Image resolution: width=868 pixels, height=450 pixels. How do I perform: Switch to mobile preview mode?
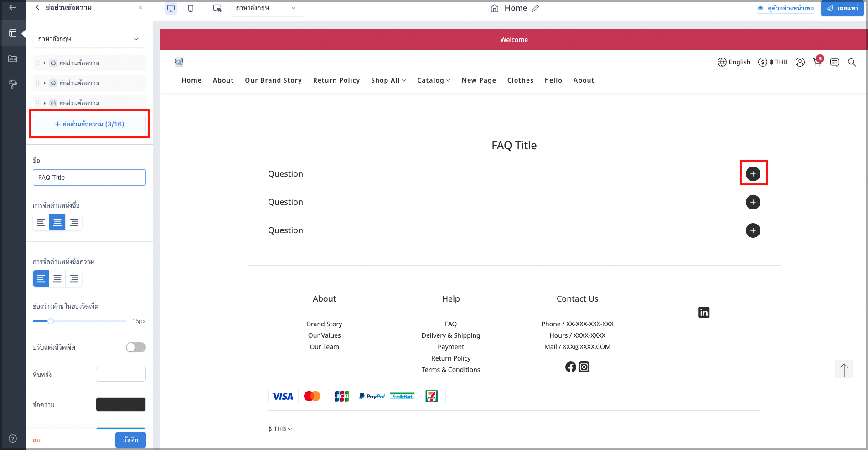pyautogui.click(x=191, y=8)
